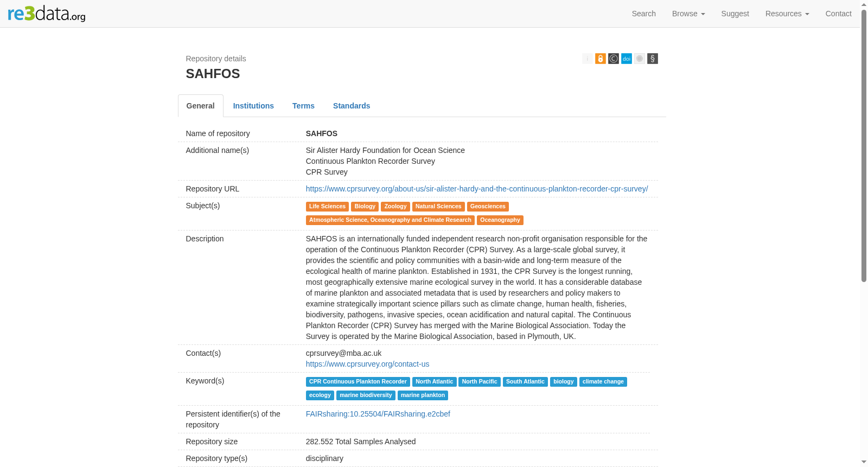Open the Suggest page
This screenshot has height=467, width=868.
click(x=735, y=14)
